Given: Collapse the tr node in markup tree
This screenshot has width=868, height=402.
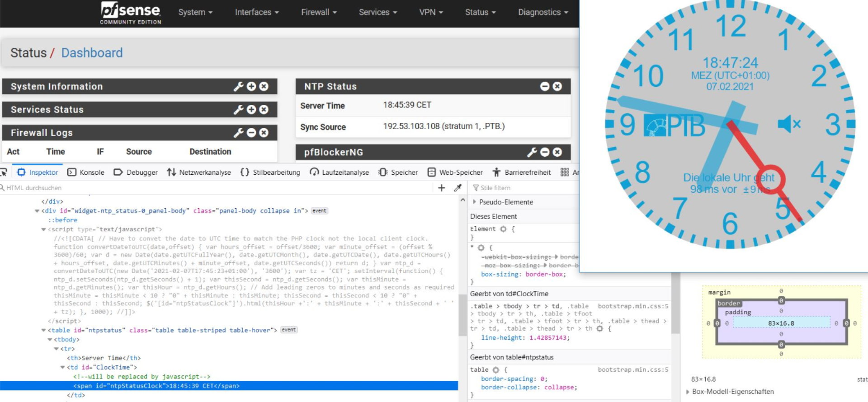Looking at the screenshot, I should (56, 349).
